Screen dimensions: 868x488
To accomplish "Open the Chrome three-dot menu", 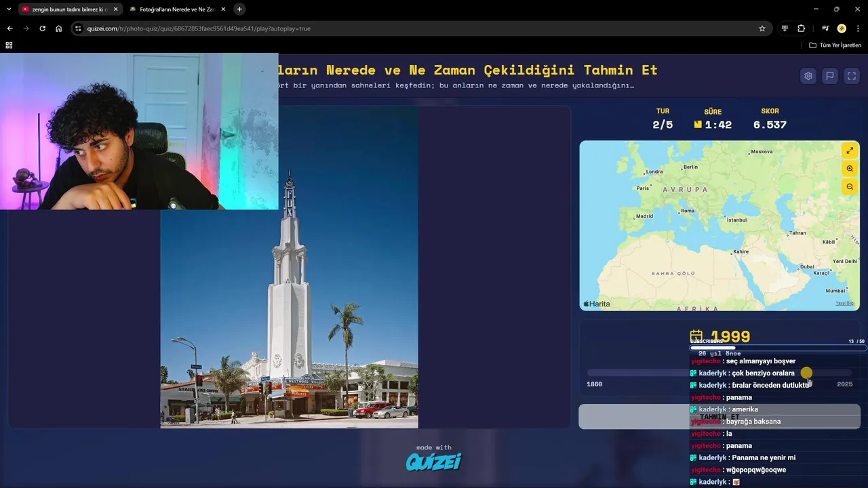I will point(858,28).
